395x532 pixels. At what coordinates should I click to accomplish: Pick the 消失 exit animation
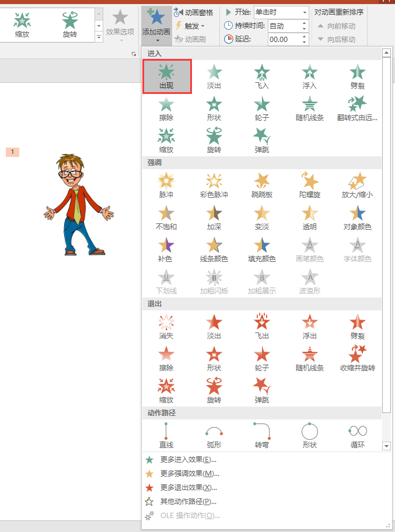pos(166,327)
